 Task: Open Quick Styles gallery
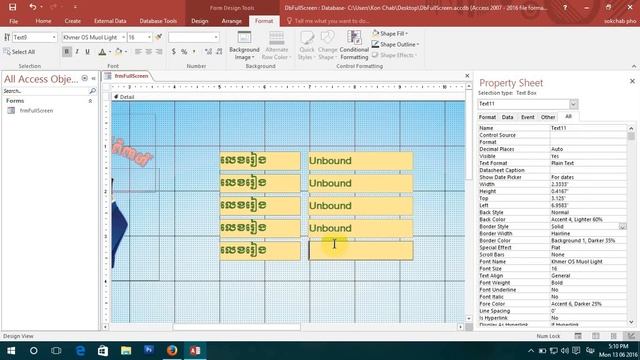307,46
